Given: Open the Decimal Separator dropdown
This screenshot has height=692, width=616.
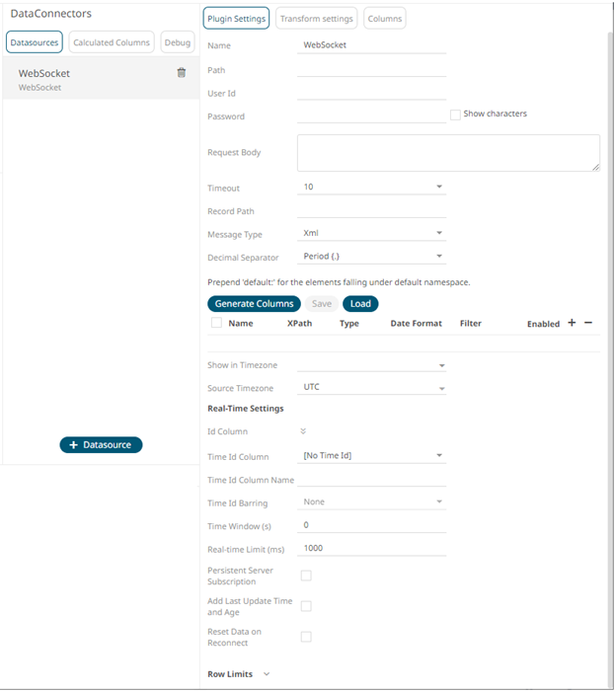Looking at the screenshot, I should pyautogui.click(x=371, y=257).
